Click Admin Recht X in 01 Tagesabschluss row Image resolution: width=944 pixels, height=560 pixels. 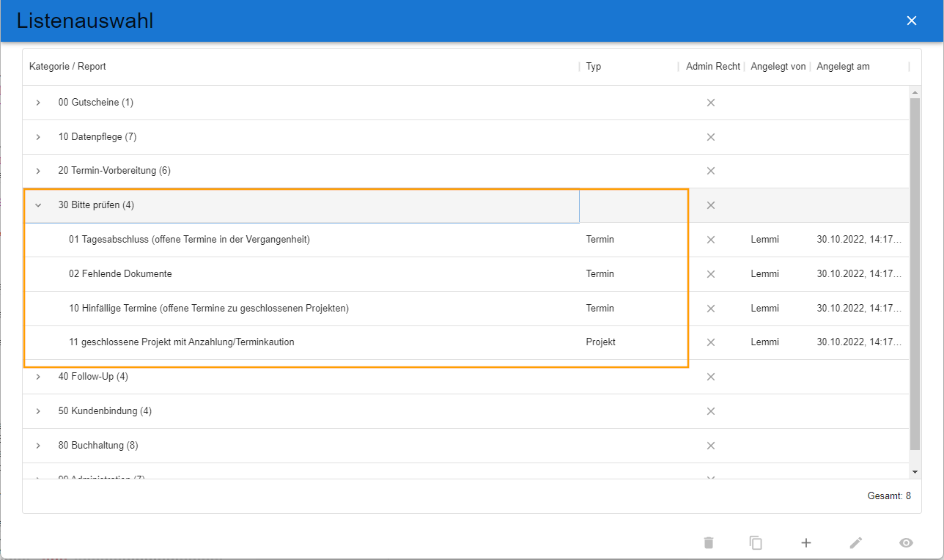(x=710, y=240)
